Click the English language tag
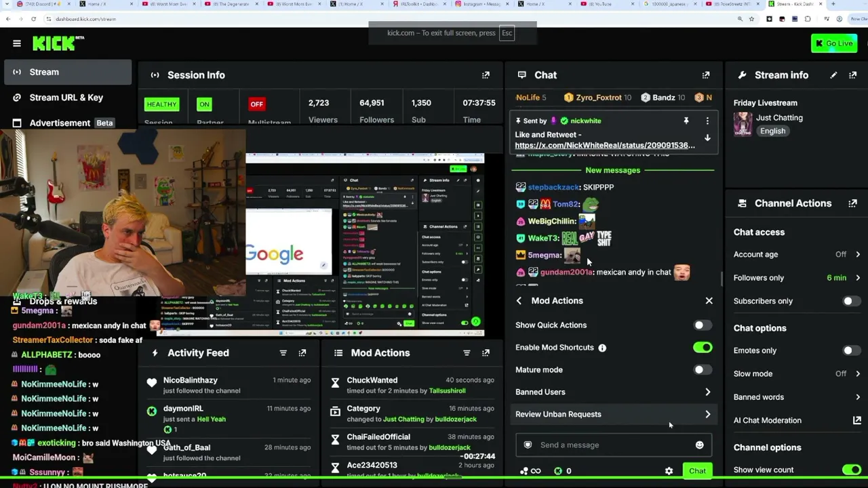The height and width of the screenshot is (488, 868). click(772, 131)
